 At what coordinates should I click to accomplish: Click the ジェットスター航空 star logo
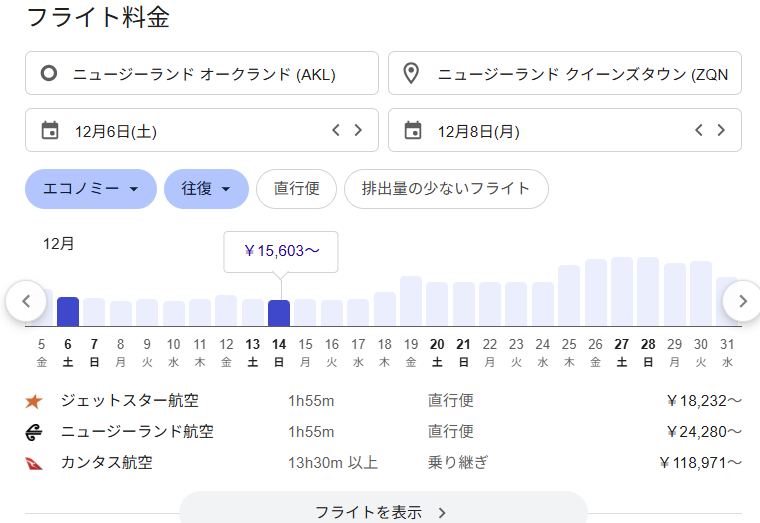click(34, 402)
